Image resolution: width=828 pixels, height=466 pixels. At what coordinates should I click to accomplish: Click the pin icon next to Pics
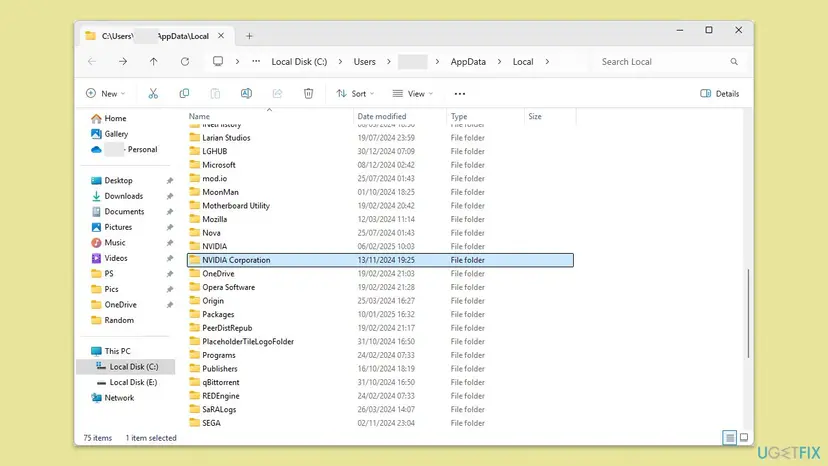pyautogui.click(x=170, y=289)
